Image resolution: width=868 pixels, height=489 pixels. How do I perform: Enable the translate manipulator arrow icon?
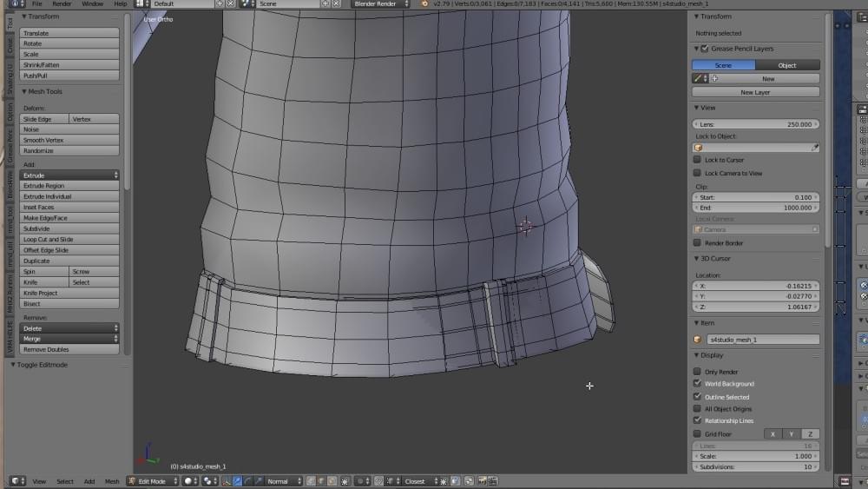pyautogui.click(x=237, y=480)
